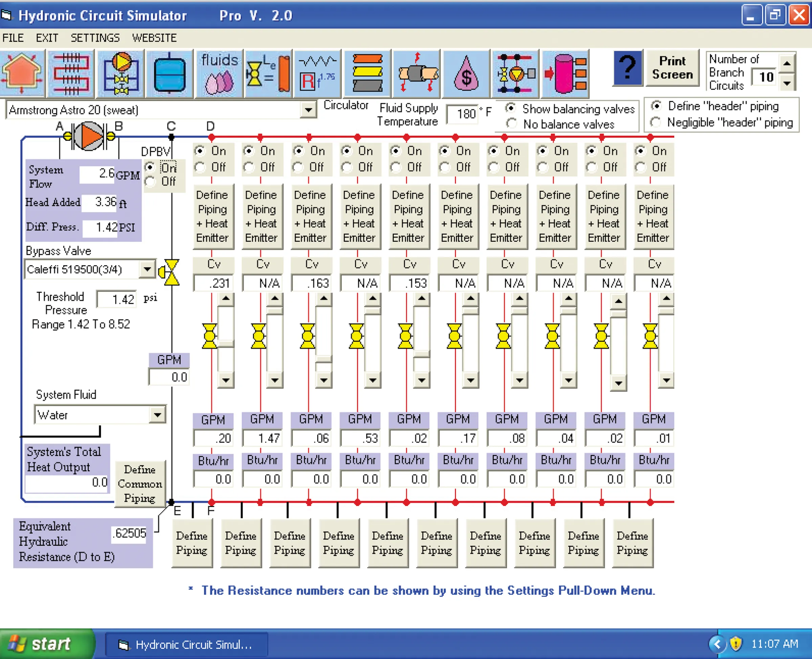The height and width of the screenshot is (659, 812).
Task: Select Show balancing valves option
Action: click(512, 108)
